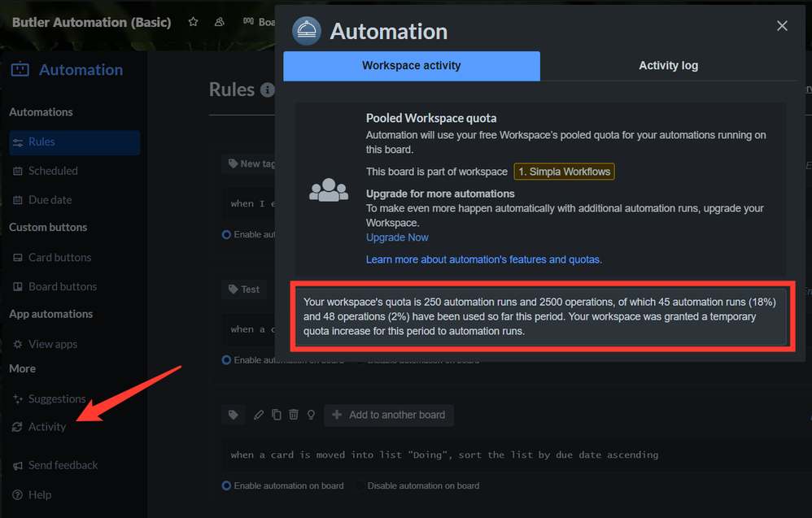812x518 pixels.
Task: Click the Test tag label
Action: (x=244, y=289)
